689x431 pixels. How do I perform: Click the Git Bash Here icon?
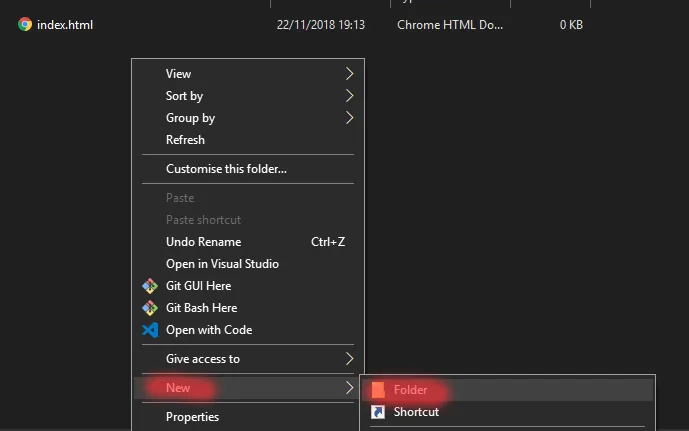coord(151,308)
